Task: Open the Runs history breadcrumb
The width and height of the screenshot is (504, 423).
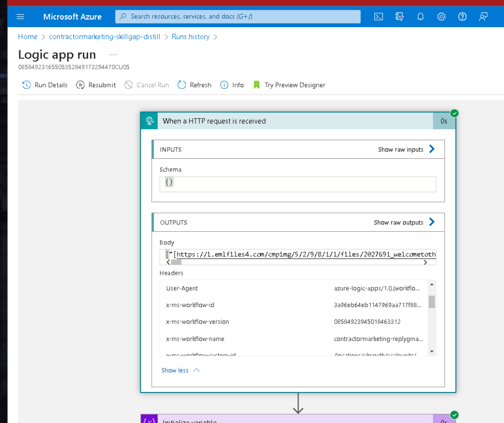Action: click(x=191, y=36)
